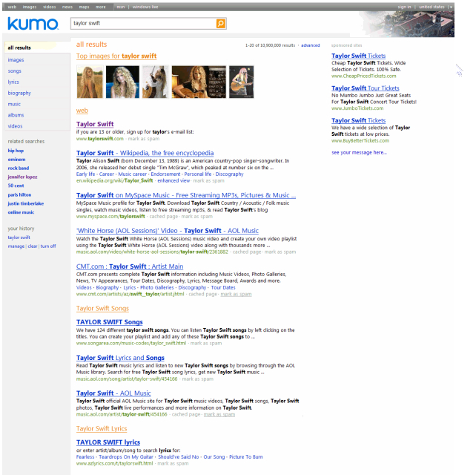Open Taylor Swift Tickets ad from CheapPricedTickets
Screen dimensions: 476x475
(x=359, y=56)
